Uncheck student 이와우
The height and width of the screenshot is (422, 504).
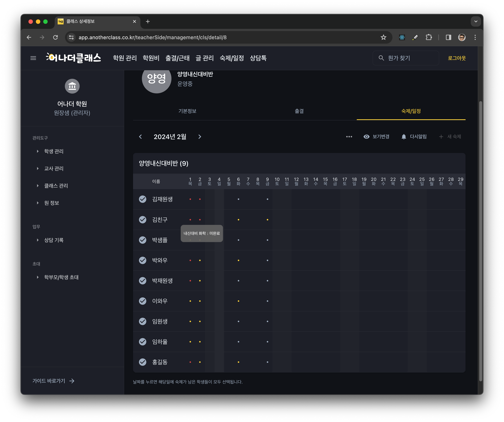point(143,301)
